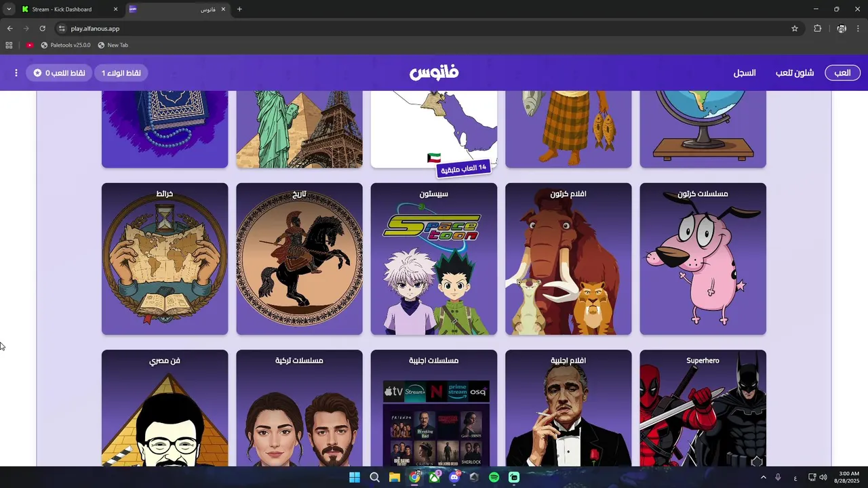Select the fisherman with fish card
Screen dimensions: 868x488
(568, 129)
